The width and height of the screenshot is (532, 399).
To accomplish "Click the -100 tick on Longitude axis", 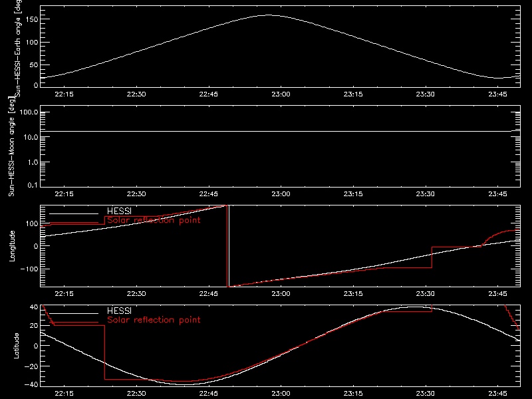I will [29, 269].
